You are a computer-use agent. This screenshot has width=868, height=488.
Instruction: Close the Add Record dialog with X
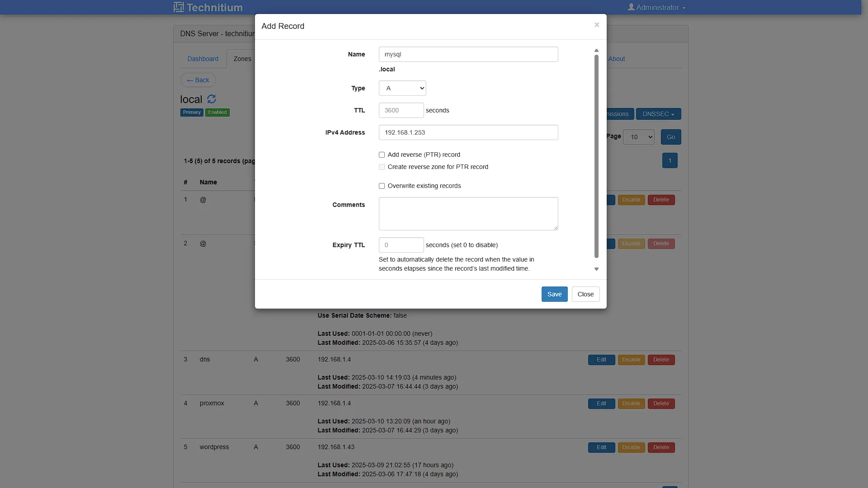tap(597, 25)
